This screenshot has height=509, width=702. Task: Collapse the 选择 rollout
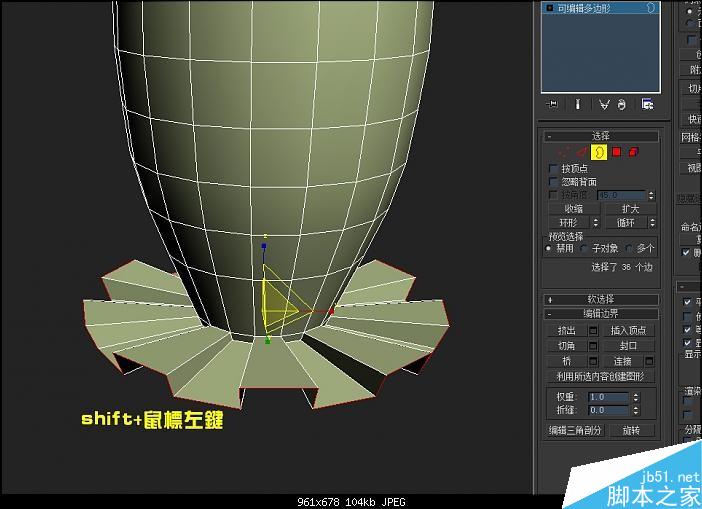601,136
